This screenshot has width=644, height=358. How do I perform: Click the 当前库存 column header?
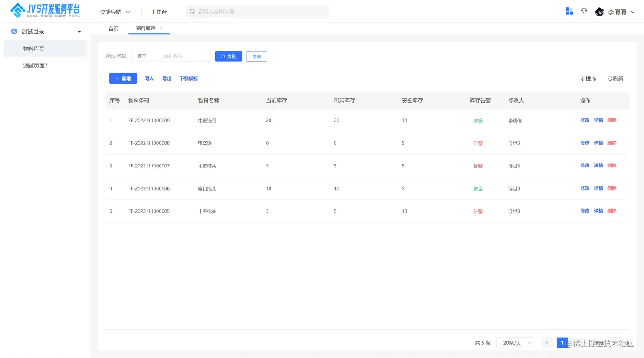(x=276, y=101)
